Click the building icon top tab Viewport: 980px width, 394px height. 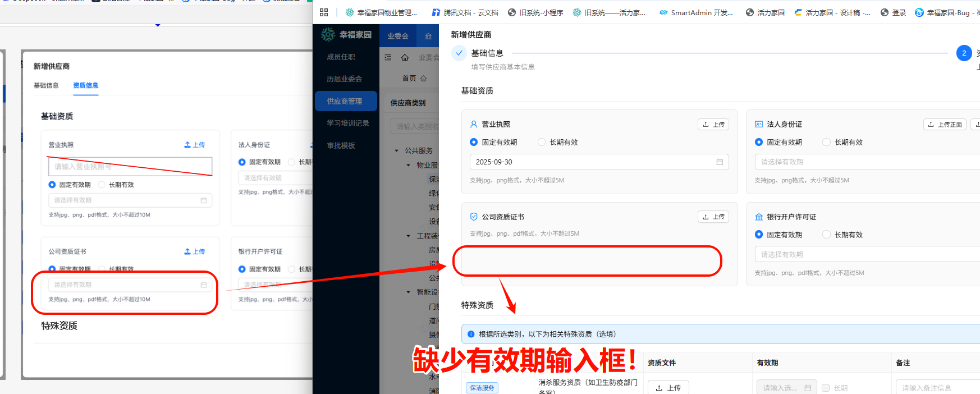pyautogui.click(x=428, y=36)
